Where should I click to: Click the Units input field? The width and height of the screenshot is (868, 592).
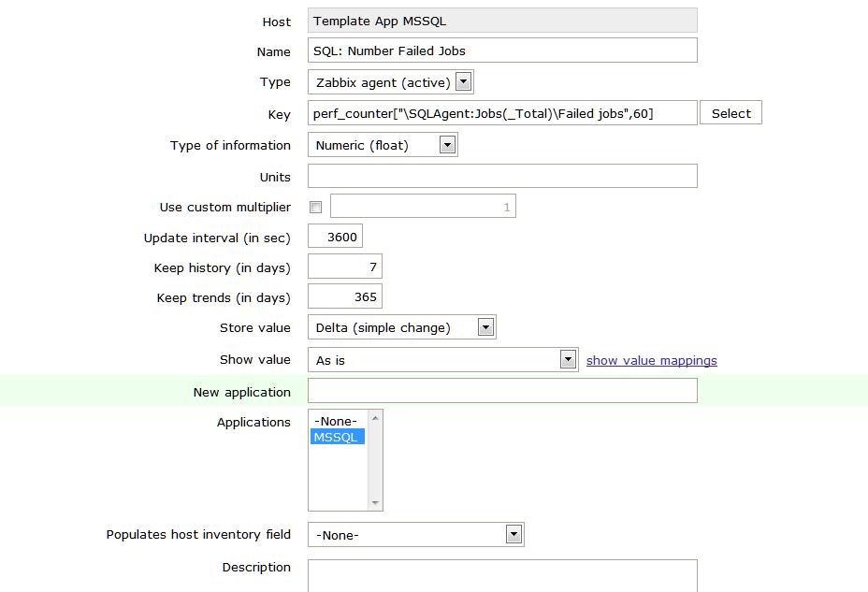pos(502,176)
